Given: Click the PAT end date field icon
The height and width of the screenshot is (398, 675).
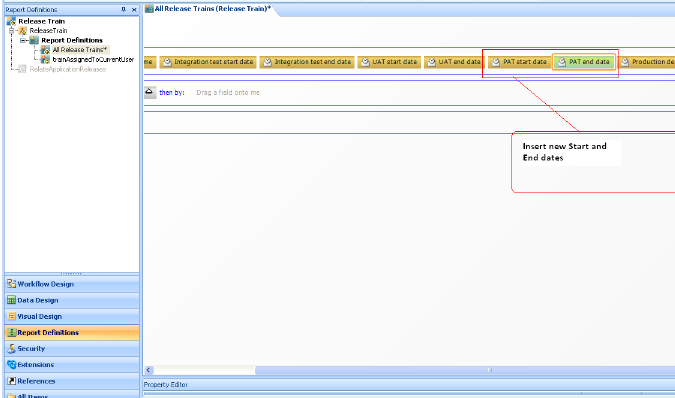Looking at the screenshot, I should tap(562, 62).
